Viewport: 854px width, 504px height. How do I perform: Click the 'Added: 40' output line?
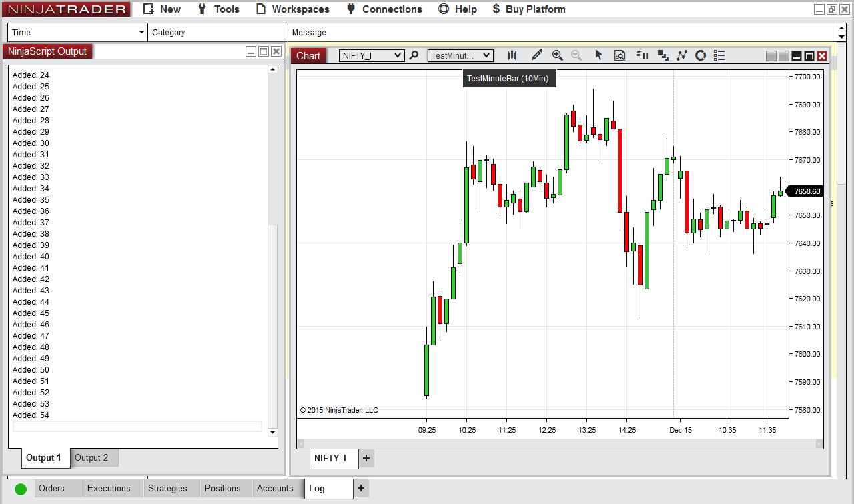click(x=31, y=257)
